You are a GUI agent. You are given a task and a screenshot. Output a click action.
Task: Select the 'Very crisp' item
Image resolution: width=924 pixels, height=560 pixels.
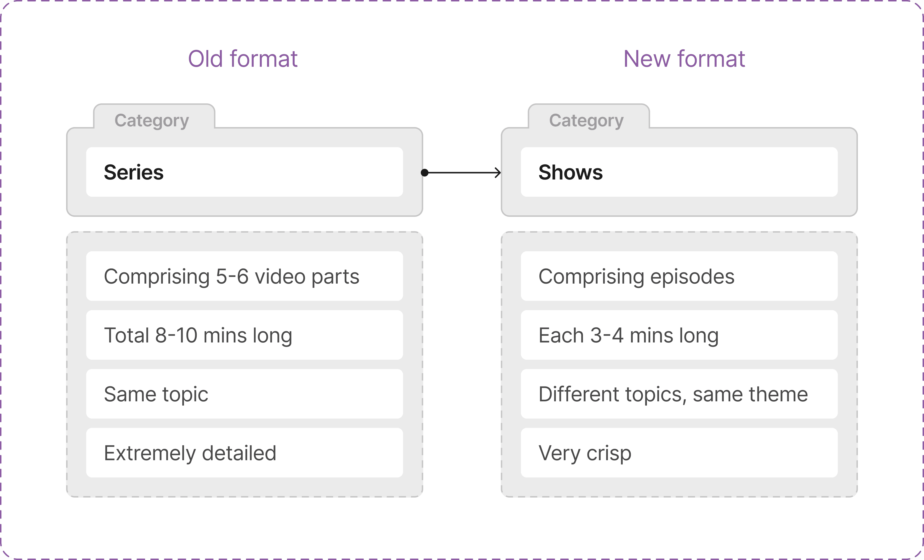(679, 453)
